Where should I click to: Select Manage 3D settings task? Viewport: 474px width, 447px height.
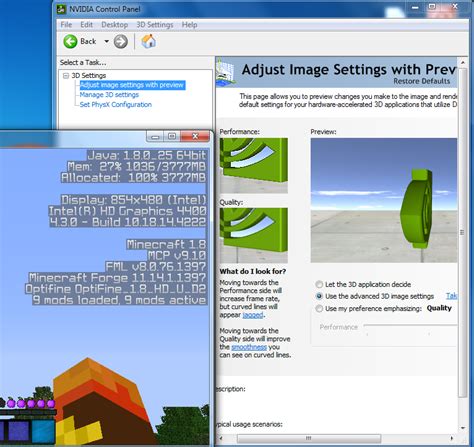coord(109,95)
